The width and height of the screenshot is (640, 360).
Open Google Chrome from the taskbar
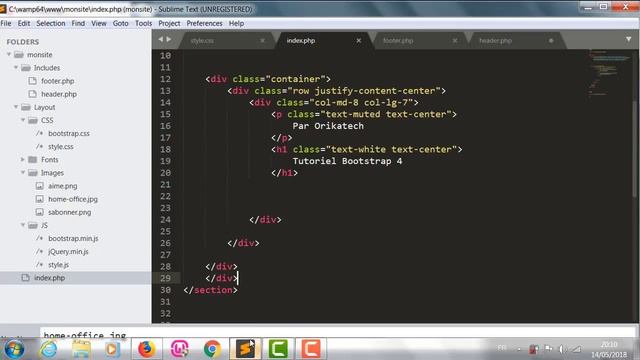click(x=212, y=349)
